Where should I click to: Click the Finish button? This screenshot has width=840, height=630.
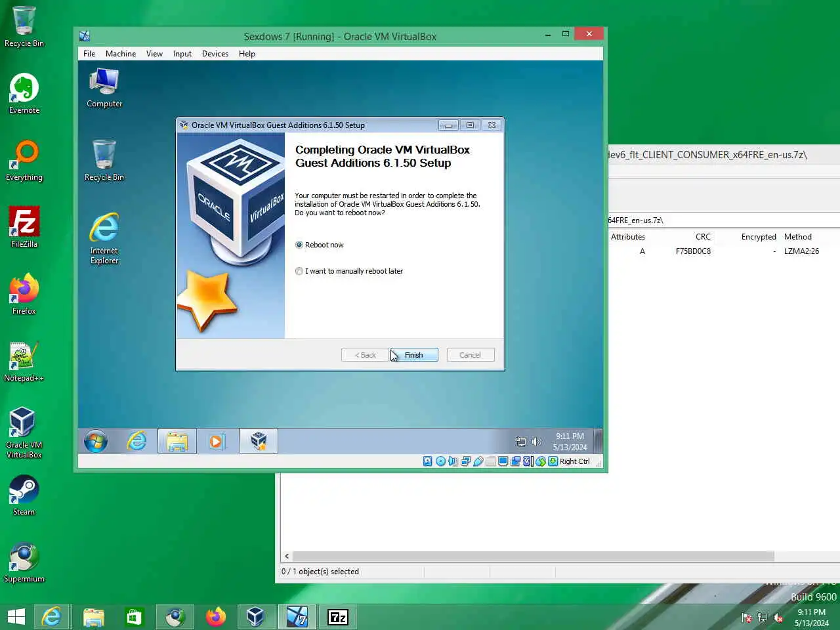(414, 355)
